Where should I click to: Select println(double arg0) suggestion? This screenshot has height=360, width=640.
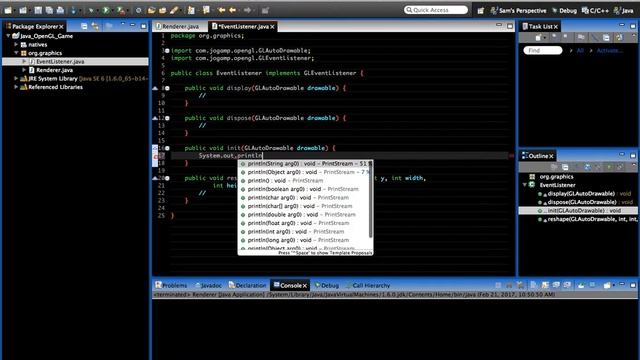[x=304, y=215]
